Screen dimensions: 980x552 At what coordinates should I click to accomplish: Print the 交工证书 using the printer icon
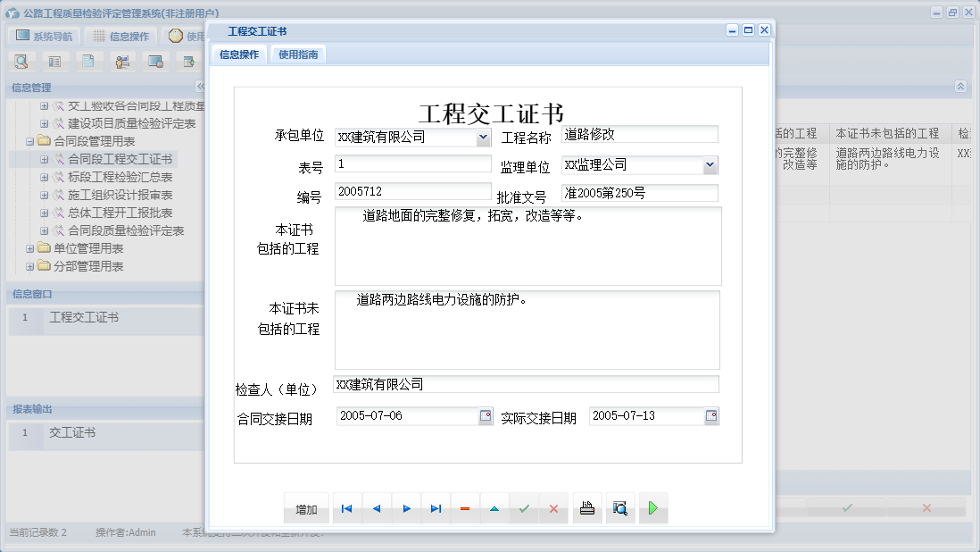click(x=587, y=507)
